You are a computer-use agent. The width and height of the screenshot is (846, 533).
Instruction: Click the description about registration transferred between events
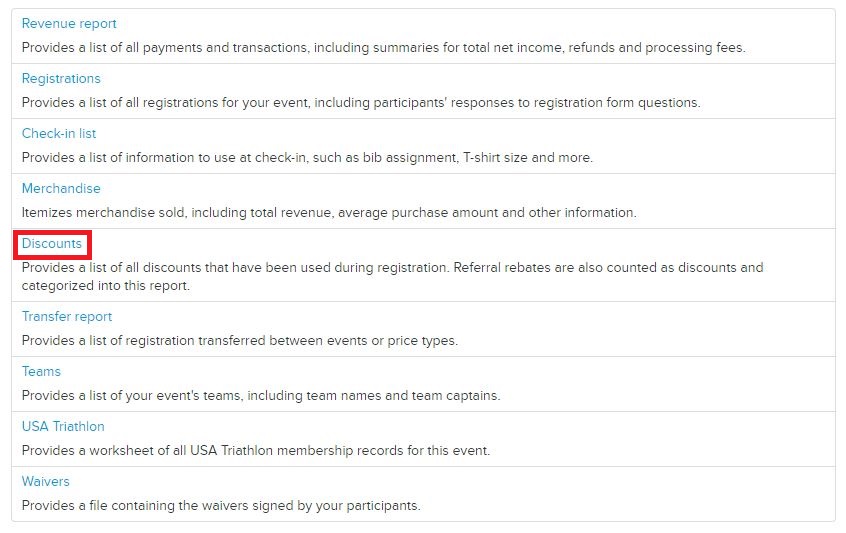(x=240, y=341)
